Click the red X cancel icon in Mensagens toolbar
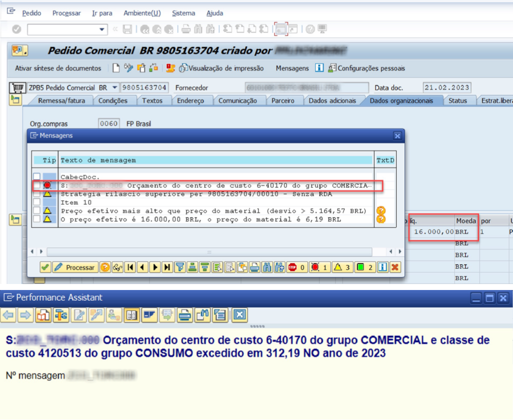The width and height of the screenshot is (513, 420). pyautogui.click(x=395, y=267)
